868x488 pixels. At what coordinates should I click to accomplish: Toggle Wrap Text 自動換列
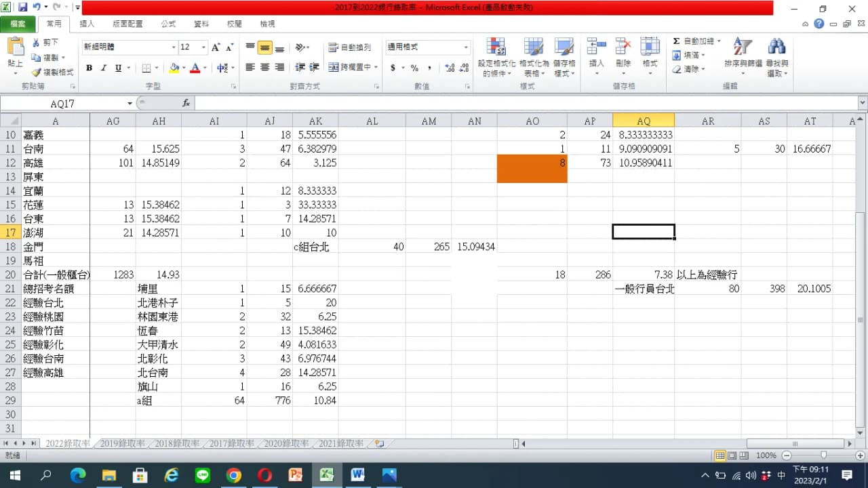pos(350,47)
